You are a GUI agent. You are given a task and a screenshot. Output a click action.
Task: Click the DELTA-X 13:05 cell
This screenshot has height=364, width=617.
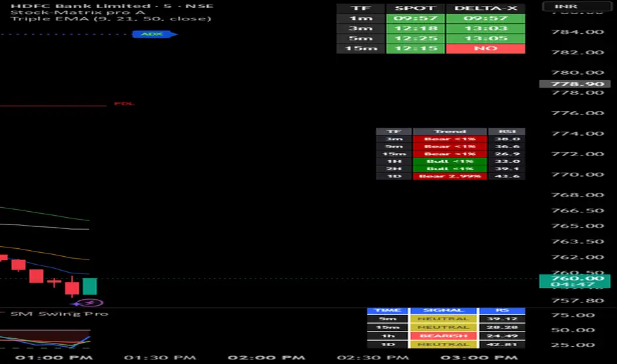click(x=485, y=38)
